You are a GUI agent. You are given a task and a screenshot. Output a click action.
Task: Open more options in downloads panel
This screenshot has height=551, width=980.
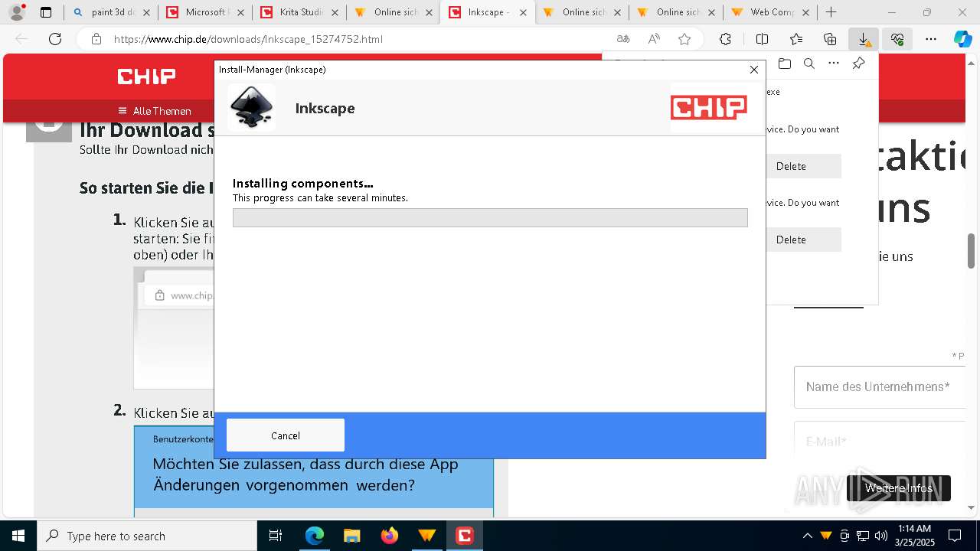(834, 64)
